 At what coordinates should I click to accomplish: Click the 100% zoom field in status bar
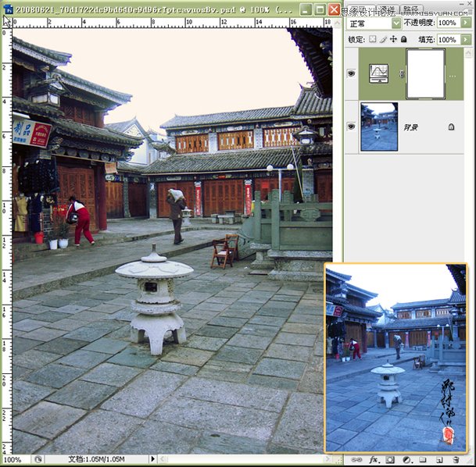15,459
